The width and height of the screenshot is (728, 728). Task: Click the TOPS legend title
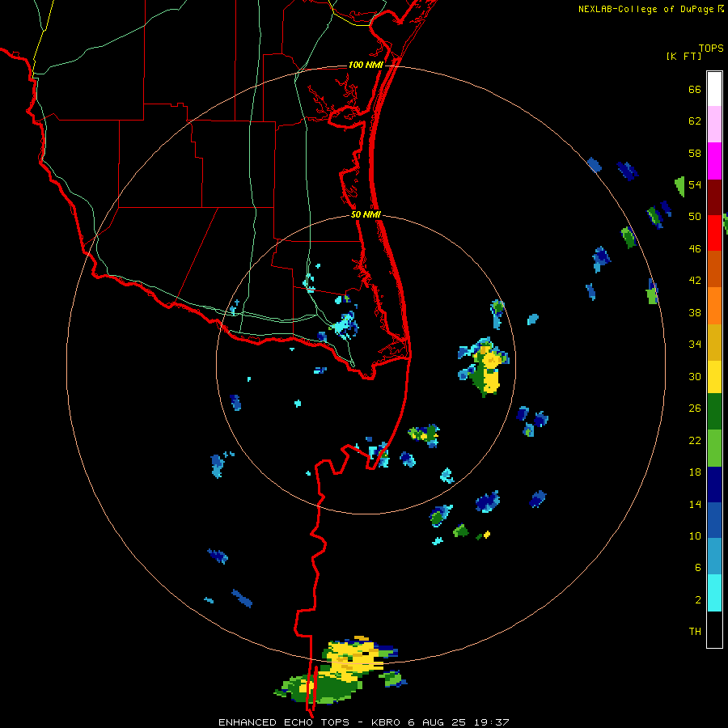tap(711, 49)
